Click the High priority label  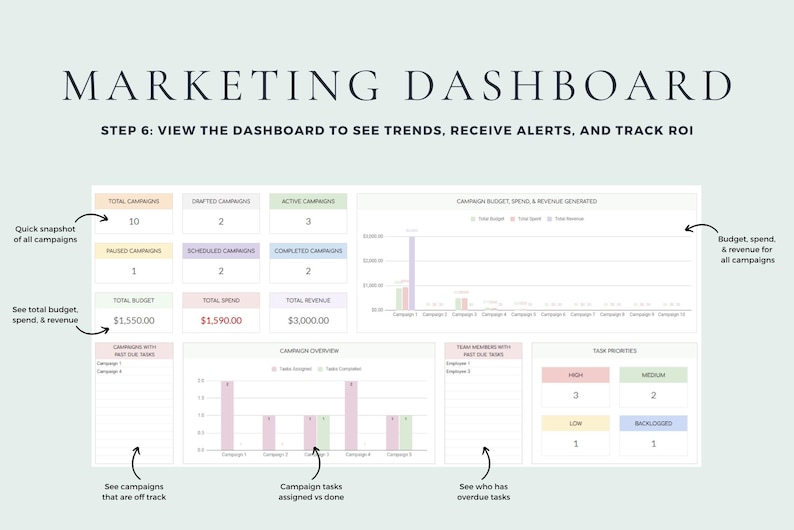[x=575, y=375]
